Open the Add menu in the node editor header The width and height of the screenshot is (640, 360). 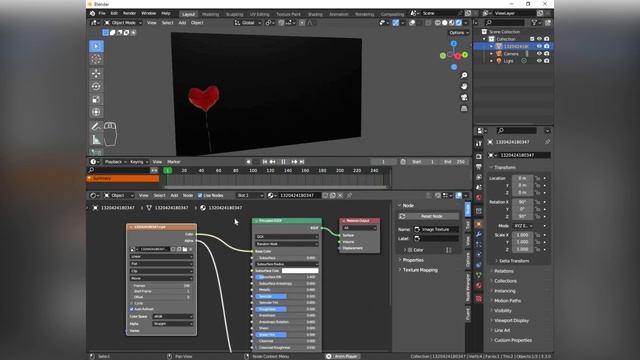(x=174, y=196)
